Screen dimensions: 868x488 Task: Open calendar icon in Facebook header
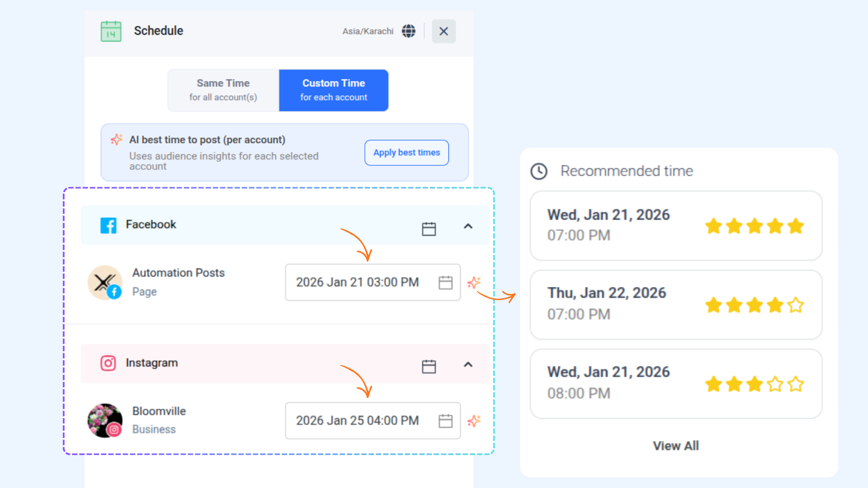[x=429, y=229]
